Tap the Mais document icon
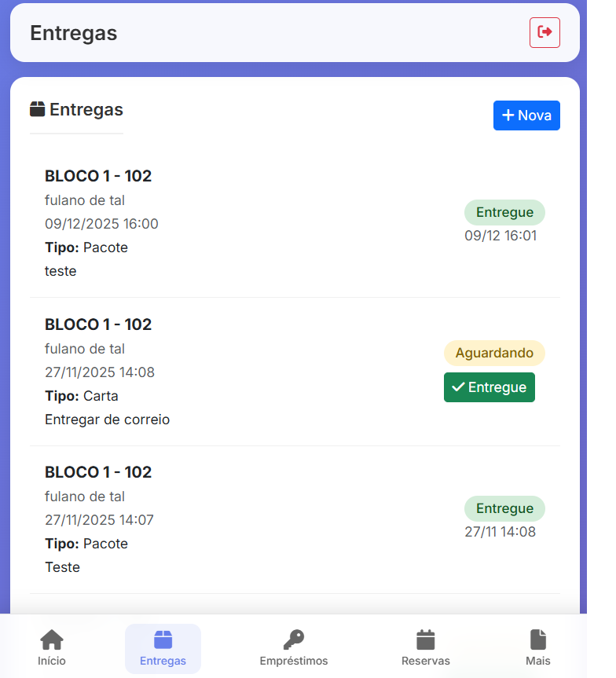 point(537,640)
